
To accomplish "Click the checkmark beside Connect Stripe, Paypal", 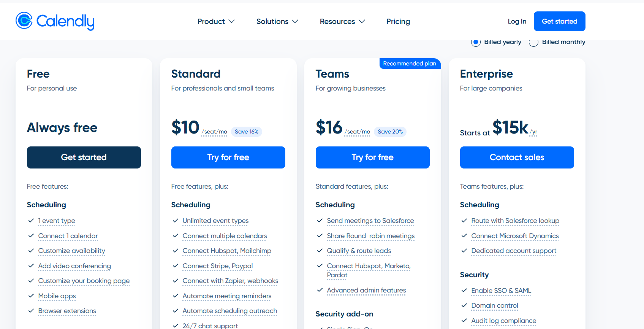I will [x=176, y=266].
